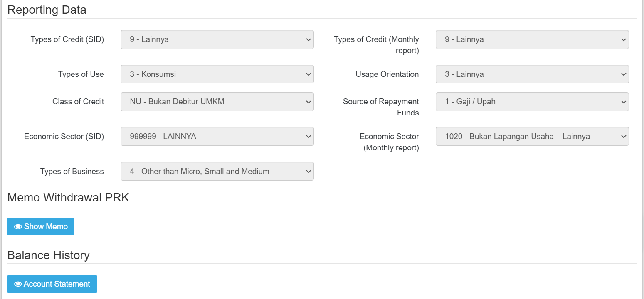Click the Balance History heading
The height and width of the screenshot is (299, 644).
tap(49, 255)
